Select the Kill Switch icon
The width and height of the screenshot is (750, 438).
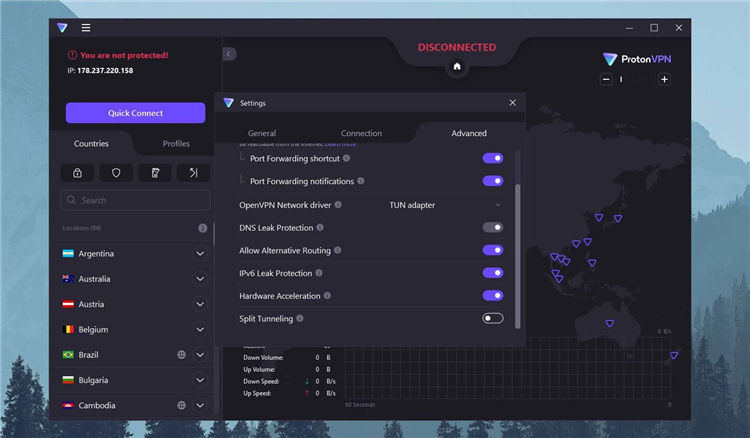(x=155, y=173)
